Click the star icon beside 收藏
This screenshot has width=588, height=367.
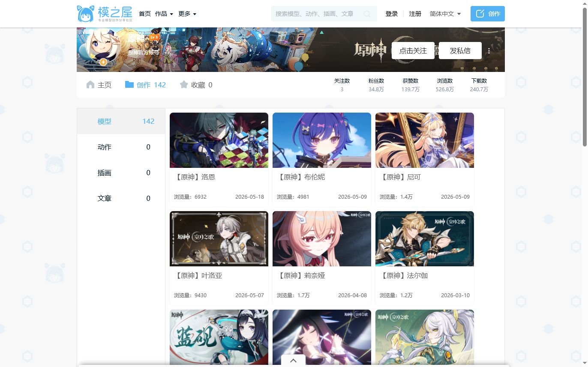click(x=184, y=84)
